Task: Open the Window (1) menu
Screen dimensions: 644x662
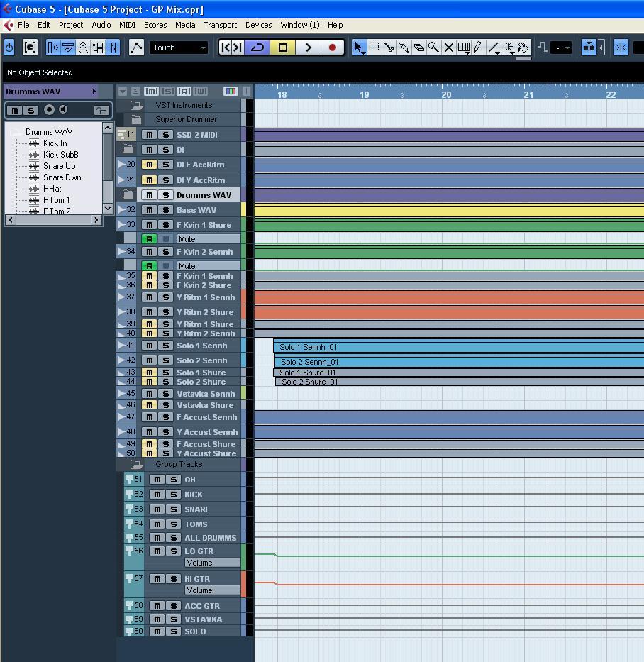Action: click(x=299, y=25)
